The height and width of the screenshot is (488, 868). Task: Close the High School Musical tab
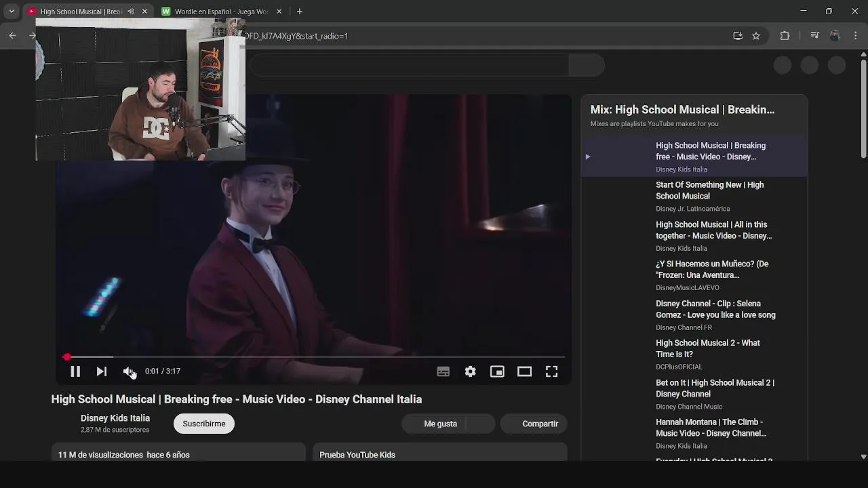[144, 12]
